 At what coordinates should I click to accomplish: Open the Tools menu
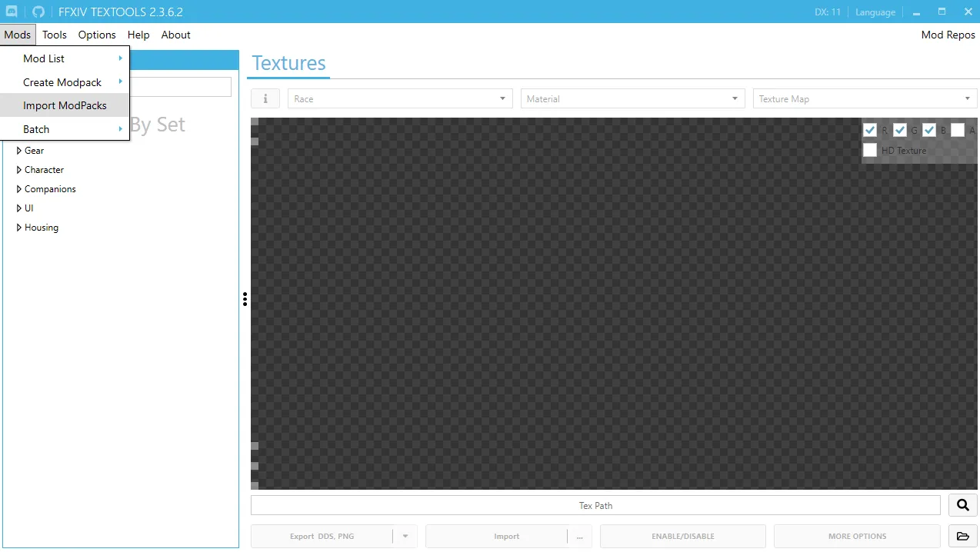coord(55,35)
